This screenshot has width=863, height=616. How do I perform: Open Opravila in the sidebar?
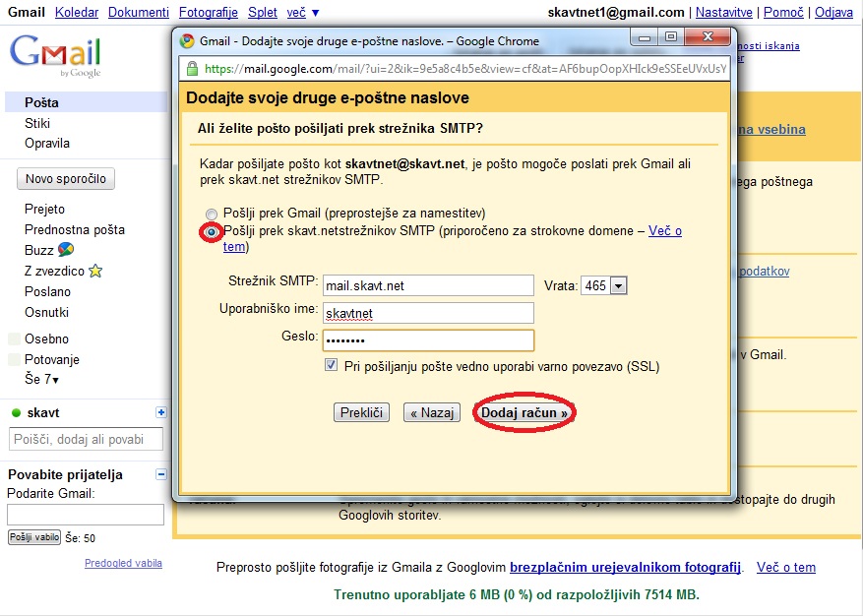click(47, 143)
